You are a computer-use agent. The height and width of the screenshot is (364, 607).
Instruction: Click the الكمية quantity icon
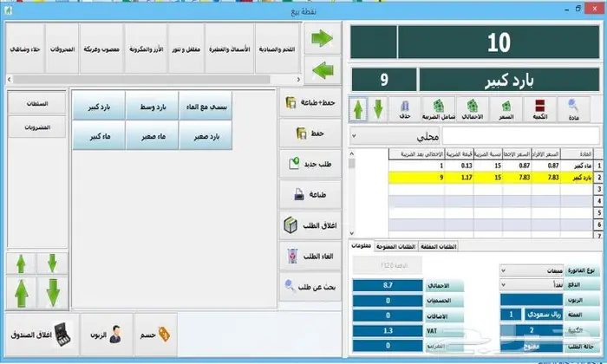(x=539, y=109)
